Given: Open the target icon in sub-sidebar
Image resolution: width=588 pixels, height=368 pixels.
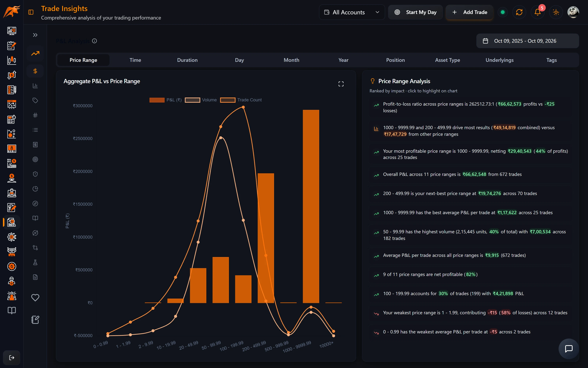Looking at the screenshot, I should point(35,159).
